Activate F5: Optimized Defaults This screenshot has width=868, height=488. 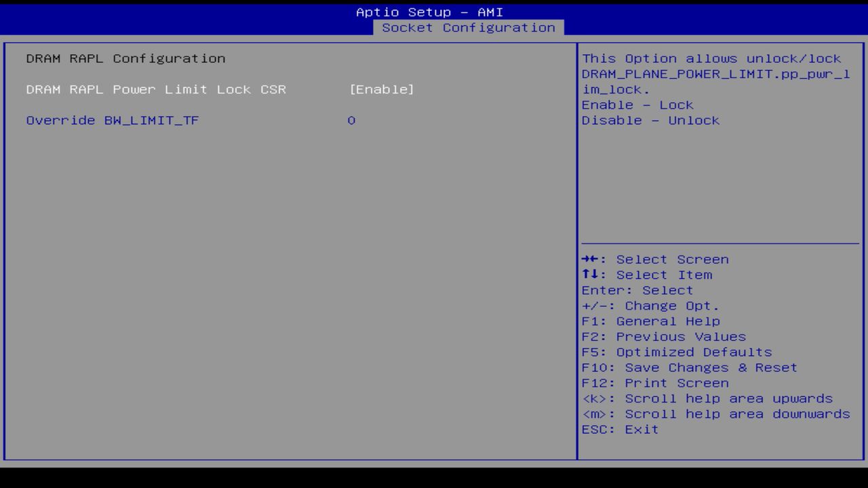676,352
